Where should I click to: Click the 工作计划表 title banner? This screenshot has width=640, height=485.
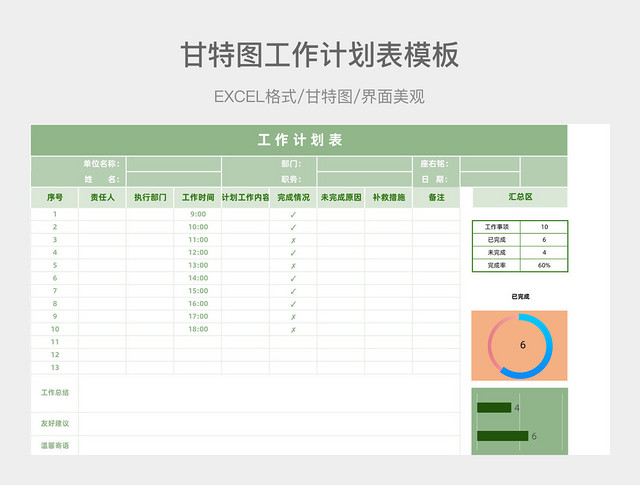click(299, 140)
